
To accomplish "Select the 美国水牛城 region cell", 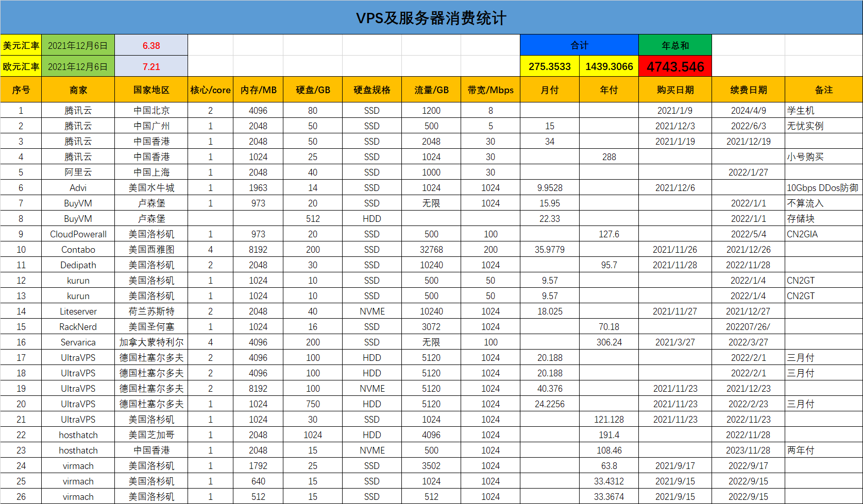I will [x=151, y=187].
